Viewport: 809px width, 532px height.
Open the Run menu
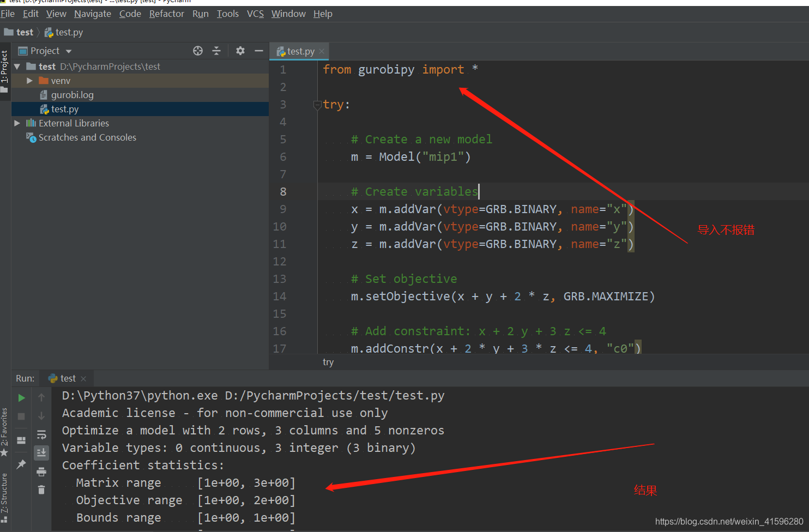pyautogui.click(x=201, y=14)
